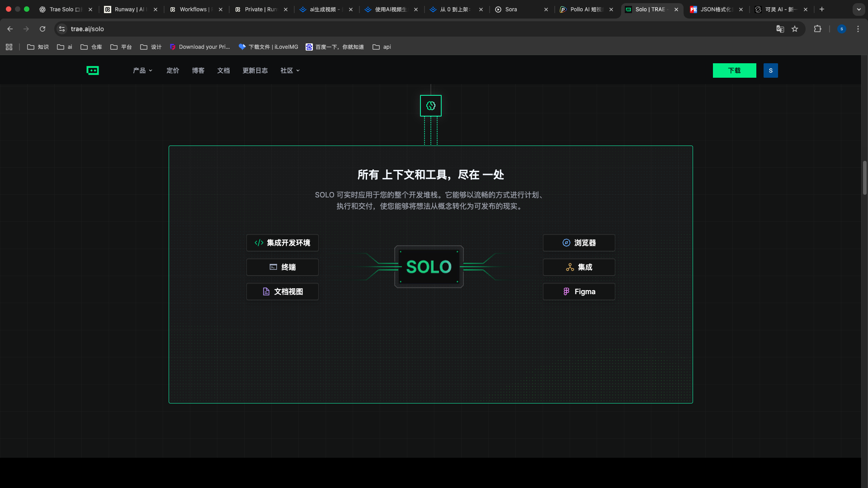The width and height of the screenshot is (868, 488).
Task: Switch to the Sora browser tab
Action: 511,9
